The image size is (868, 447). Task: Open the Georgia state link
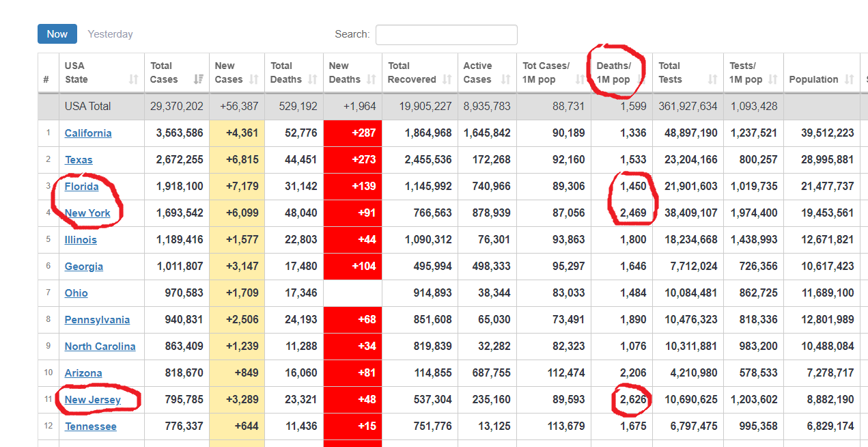coord(84,267)
